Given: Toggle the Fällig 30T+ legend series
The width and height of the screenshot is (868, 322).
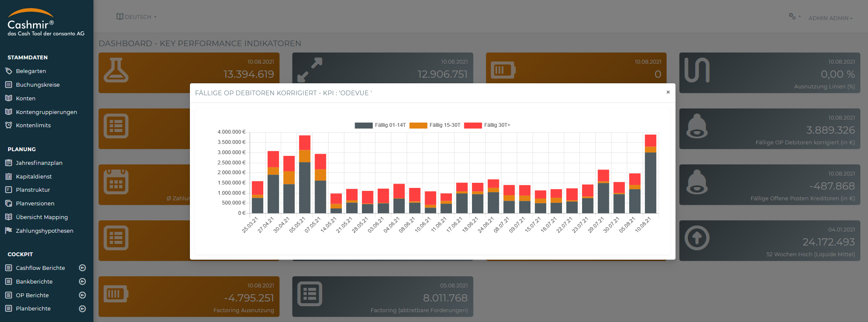Looking at the screenshot, I should [487, 125].
